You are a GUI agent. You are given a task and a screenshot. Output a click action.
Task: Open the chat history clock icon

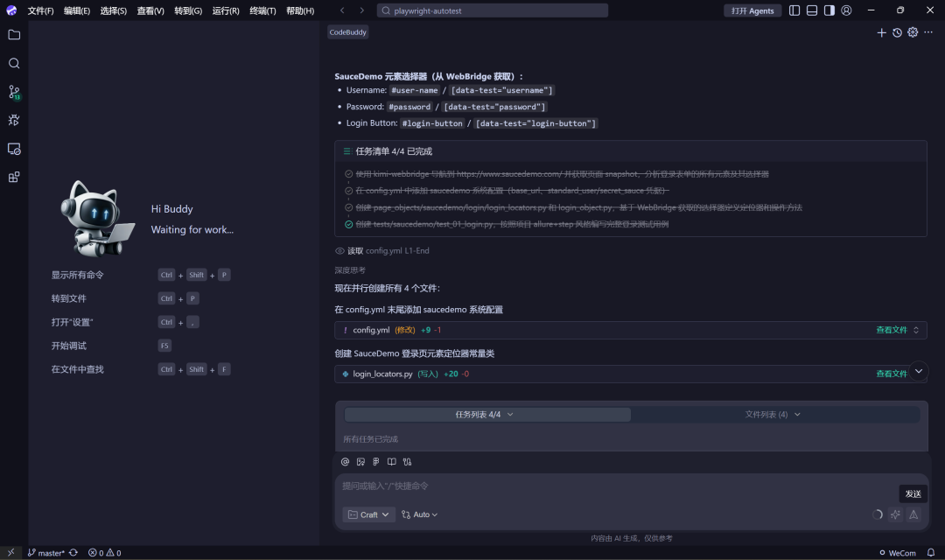click(x=897, y=32)
